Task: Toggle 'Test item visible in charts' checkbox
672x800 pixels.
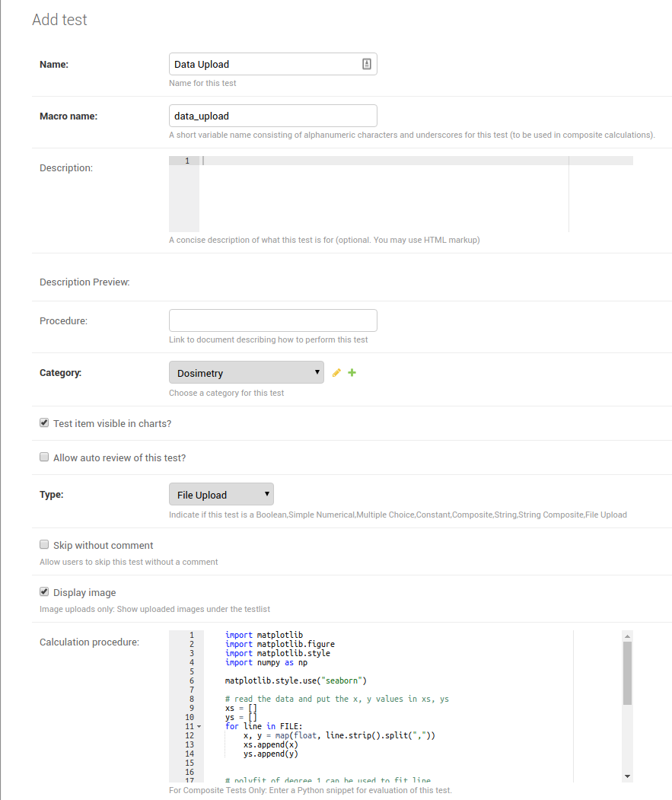Action: pos(44,423)
